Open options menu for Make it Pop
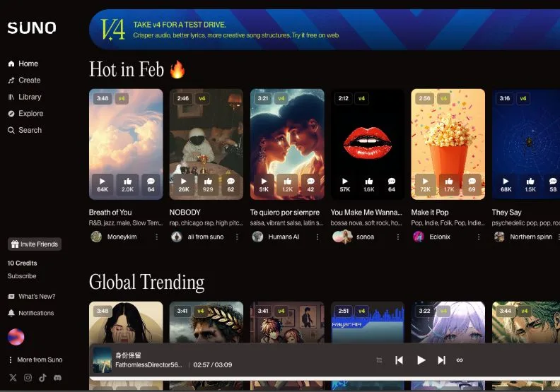The width and height of the screenshot is (560, 392). (479, 237)
